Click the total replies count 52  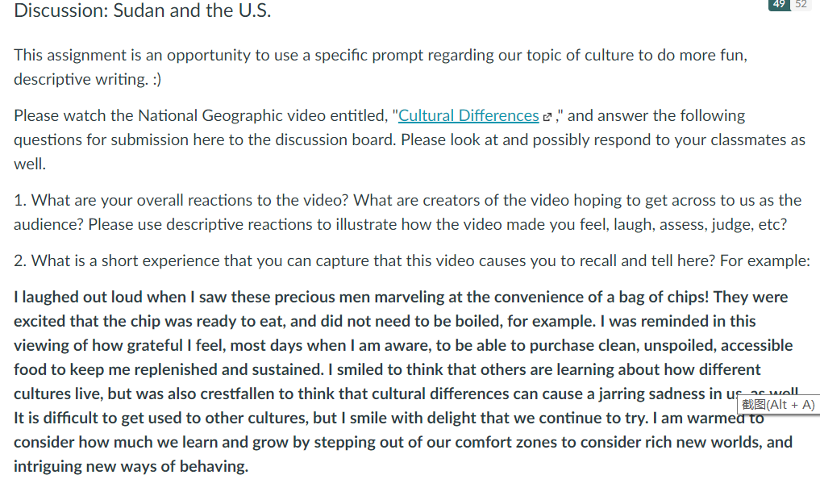801,4
